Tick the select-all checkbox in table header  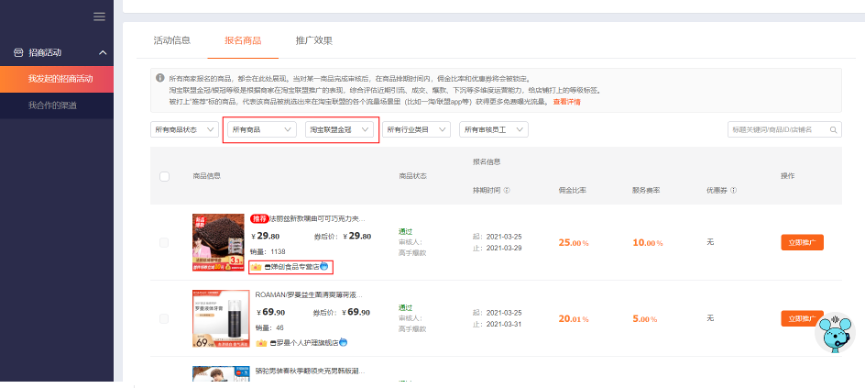click(164, 177)
